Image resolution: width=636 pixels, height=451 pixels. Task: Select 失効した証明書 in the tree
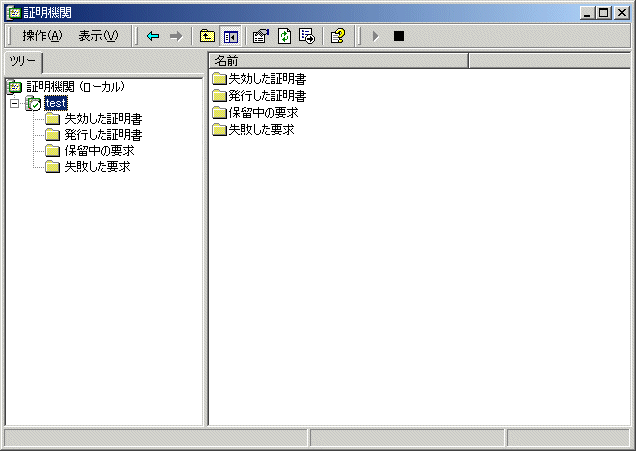pyautogui.click(x=103, y=119)
